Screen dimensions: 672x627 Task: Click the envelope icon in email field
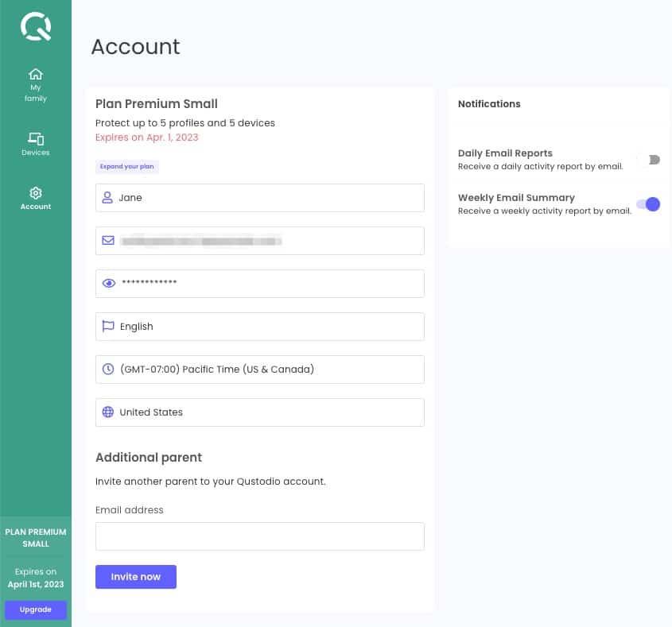coord(108,240)
